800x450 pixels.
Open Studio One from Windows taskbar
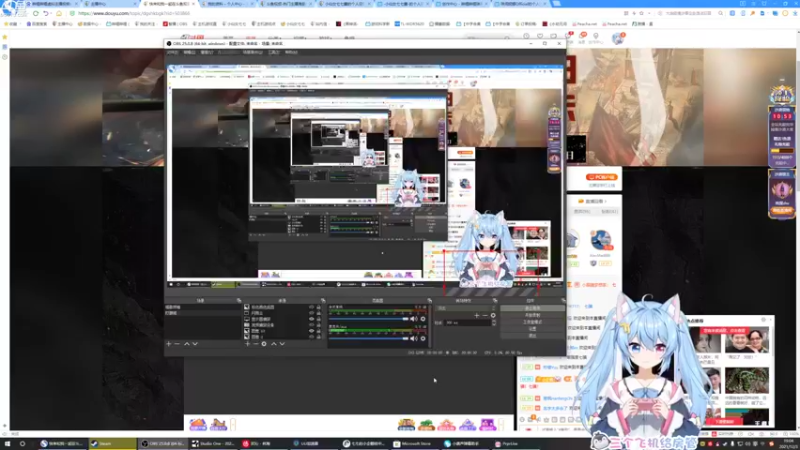click(213, 444)
